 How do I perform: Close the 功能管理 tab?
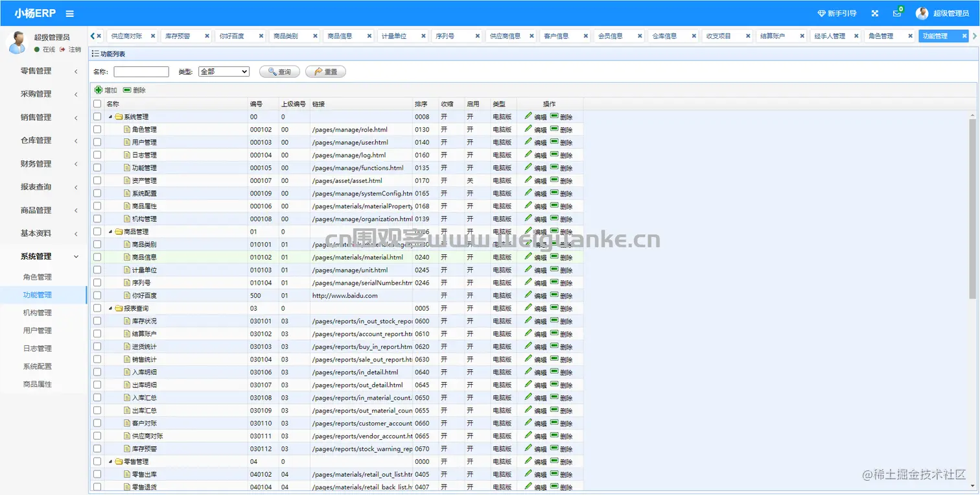coord(964,36)
